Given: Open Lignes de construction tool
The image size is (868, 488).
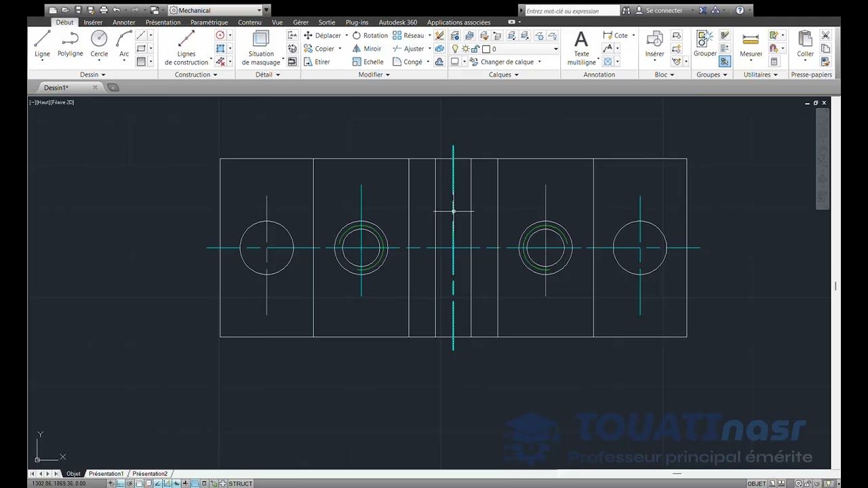Looking at the screenshot, I should 186,47.
